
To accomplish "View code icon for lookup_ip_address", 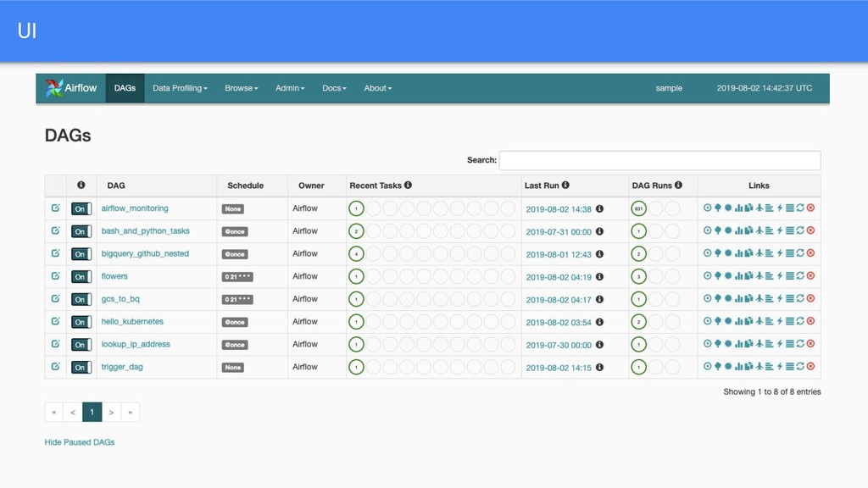I will pyautogui.click(x=780, y=345).
